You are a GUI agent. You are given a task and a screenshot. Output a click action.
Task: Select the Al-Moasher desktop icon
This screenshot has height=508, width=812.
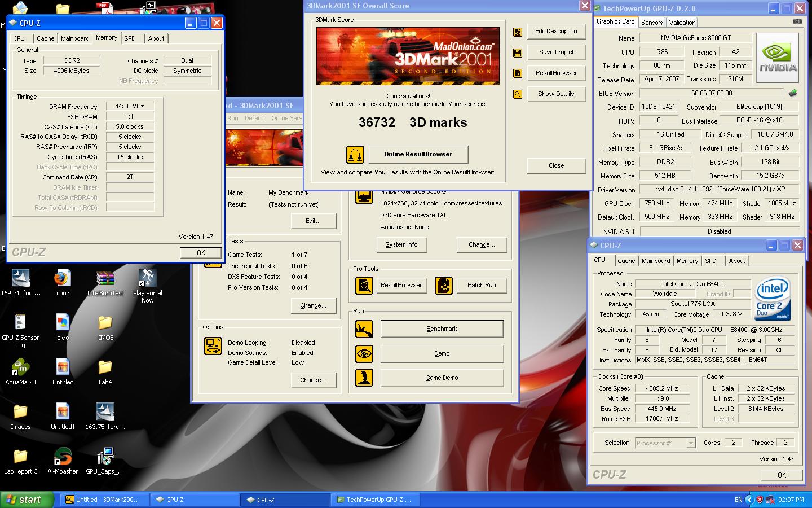point(63,461)
